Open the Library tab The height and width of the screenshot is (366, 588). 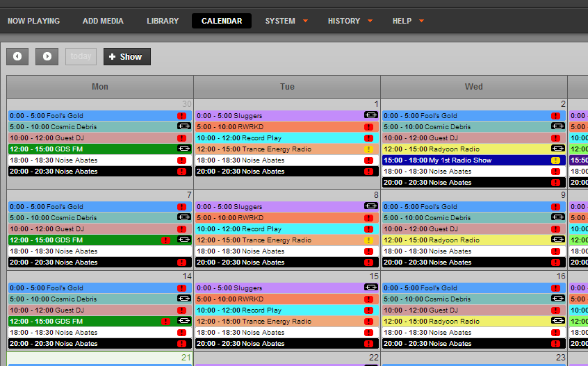(x=163, y=21)
